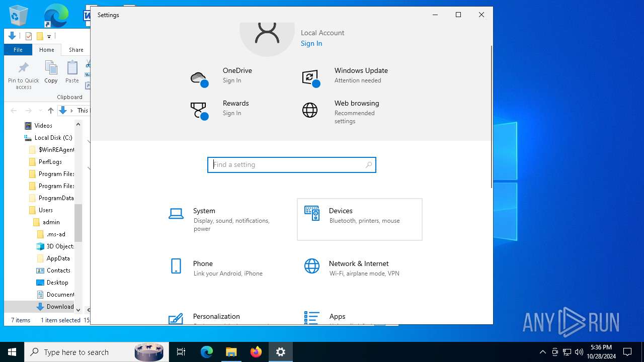This screenshot has height=362, width=644.
Task: Click the Phone settings icon
Action: (176, 266)
